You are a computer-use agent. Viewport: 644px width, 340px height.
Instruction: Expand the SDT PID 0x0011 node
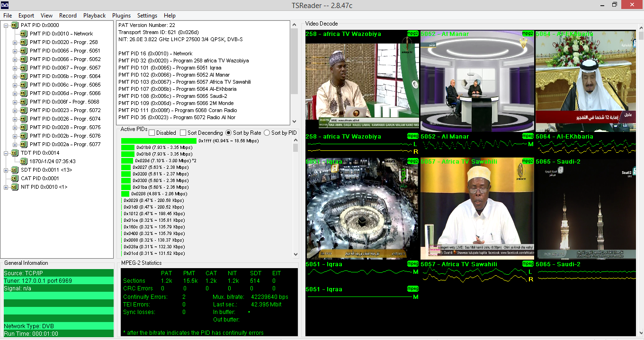(x=6, y=170)
